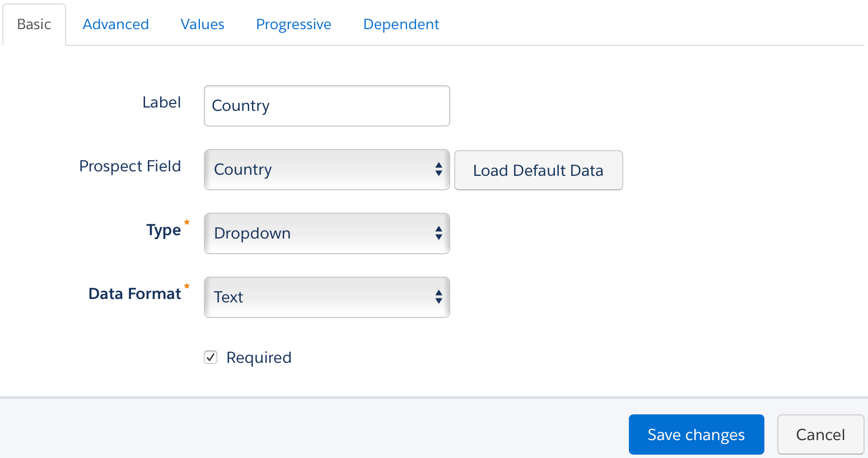The width and height of the screenshot is (868, 458).
Task: Switch to the Advanced tab
Action: pyautogui.click(x=115, y=24)
